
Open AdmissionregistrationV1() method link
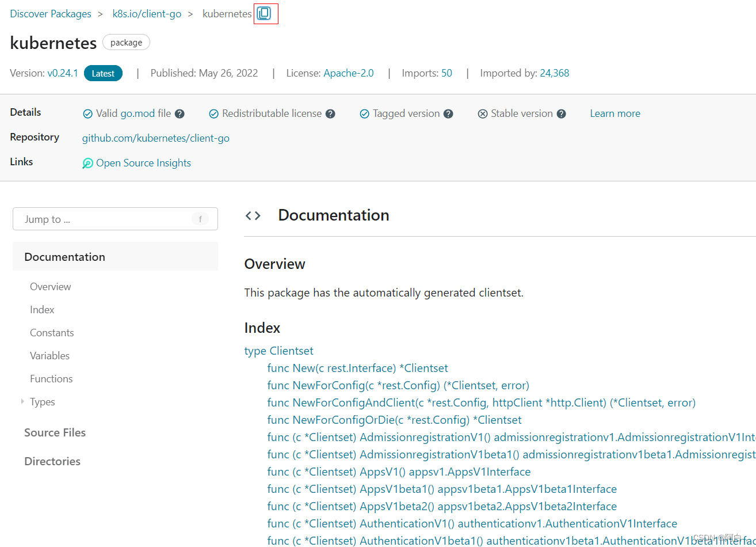[511, 437]
